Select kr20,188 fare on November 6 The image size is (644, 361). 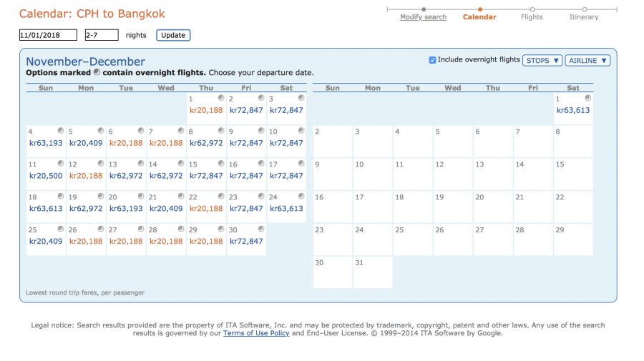(x=126, y=143)
